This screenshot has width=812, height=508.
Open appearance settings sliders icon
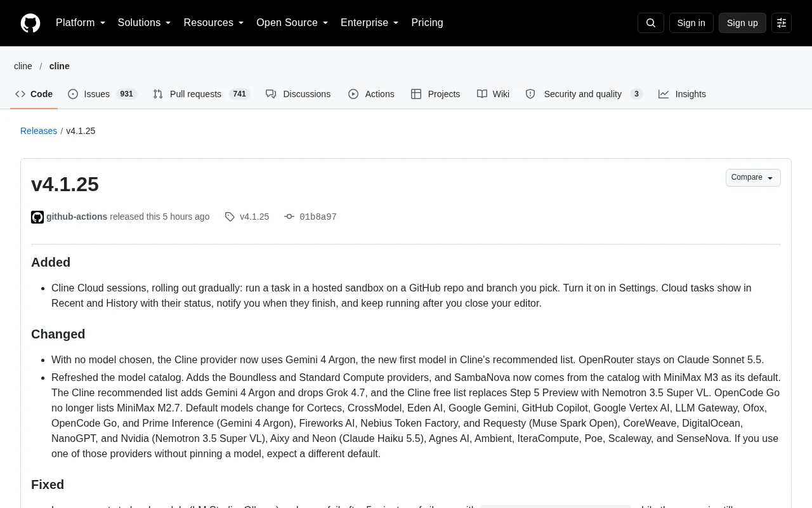pyautogui.click(x=782, y=23)
